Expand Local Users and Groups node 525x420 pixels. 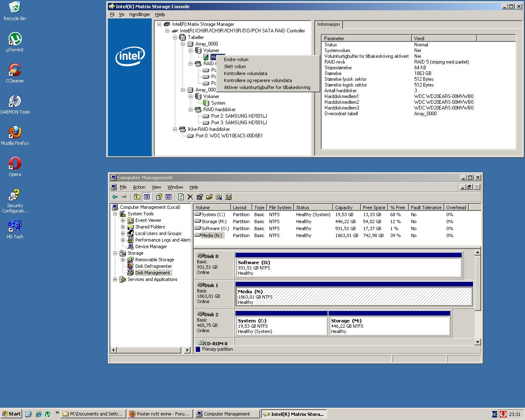(x=123, y=233)
